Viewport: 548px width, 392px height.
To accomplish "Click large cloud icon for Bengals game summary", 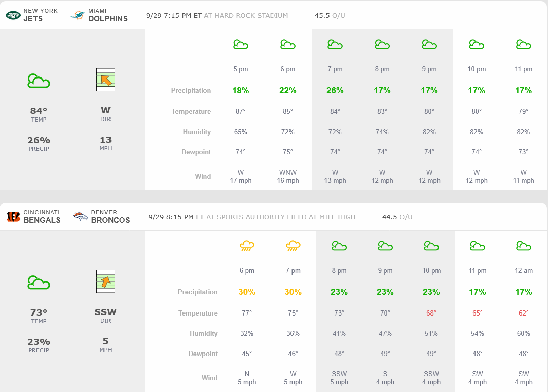I will click(39, 282).
